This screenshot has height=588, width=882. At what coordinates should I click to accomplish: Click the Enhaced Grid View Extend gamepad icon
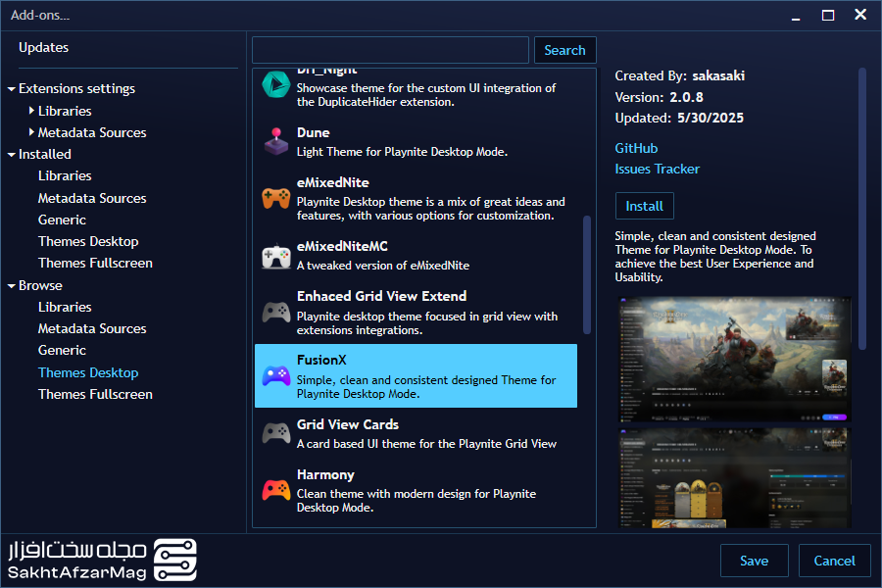point(276,313)
